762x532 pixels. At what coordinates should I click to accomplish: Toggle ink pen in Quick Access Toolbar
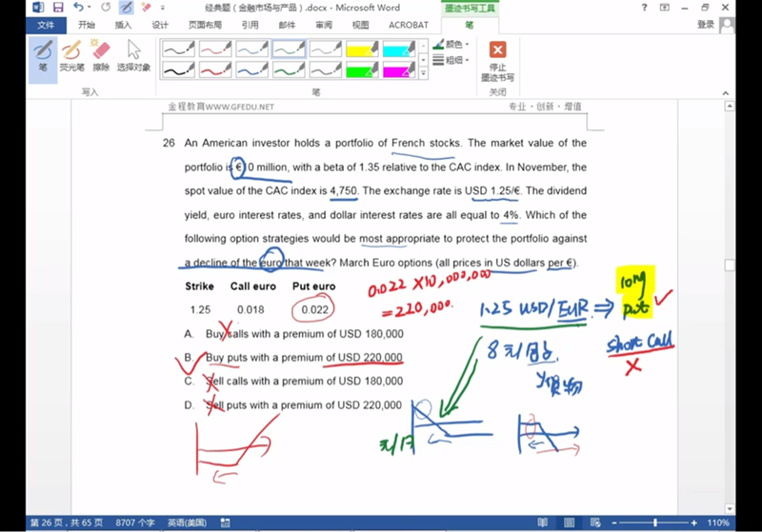point(126,8)
